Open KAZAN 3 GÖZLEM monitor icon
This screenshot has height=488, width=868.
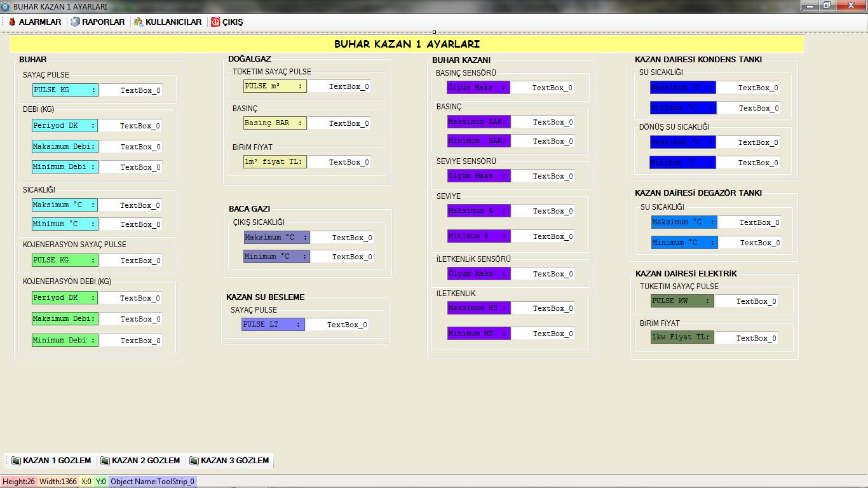pyautogui.click(x=194, y=461)
